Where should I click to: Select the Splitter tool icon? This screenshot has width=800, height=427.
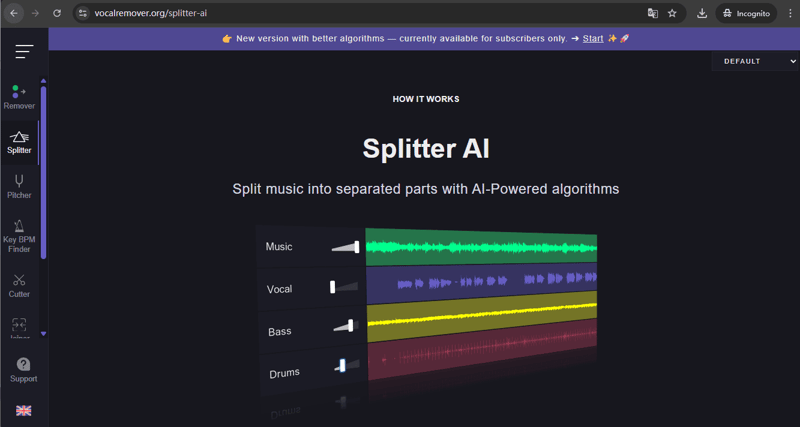19,141
